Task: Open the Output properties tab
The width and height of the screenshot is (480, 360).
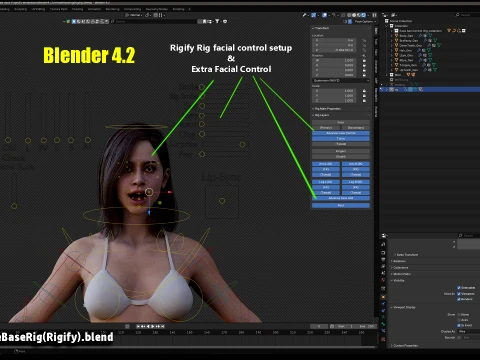Action: tap(383, 260)
